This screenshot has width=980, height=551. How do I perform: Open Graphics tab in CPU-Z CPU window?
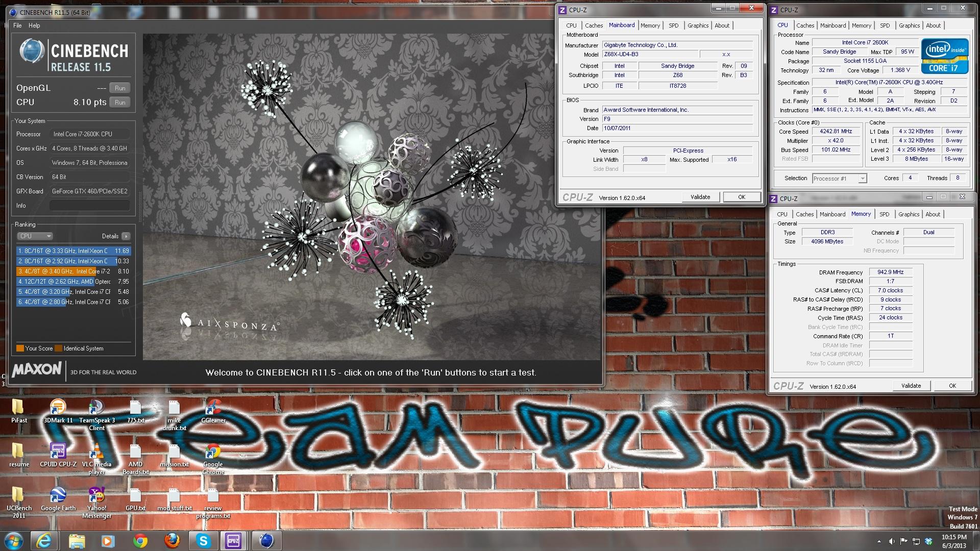pyautogui.click(x=909, y=26)
